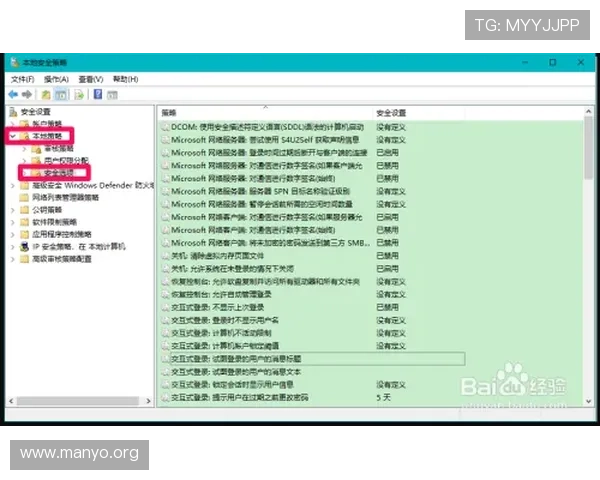Viewport: 600px width, 480px height.
Task: Open the blue Help toolbar icon
Action: point(98,95)
